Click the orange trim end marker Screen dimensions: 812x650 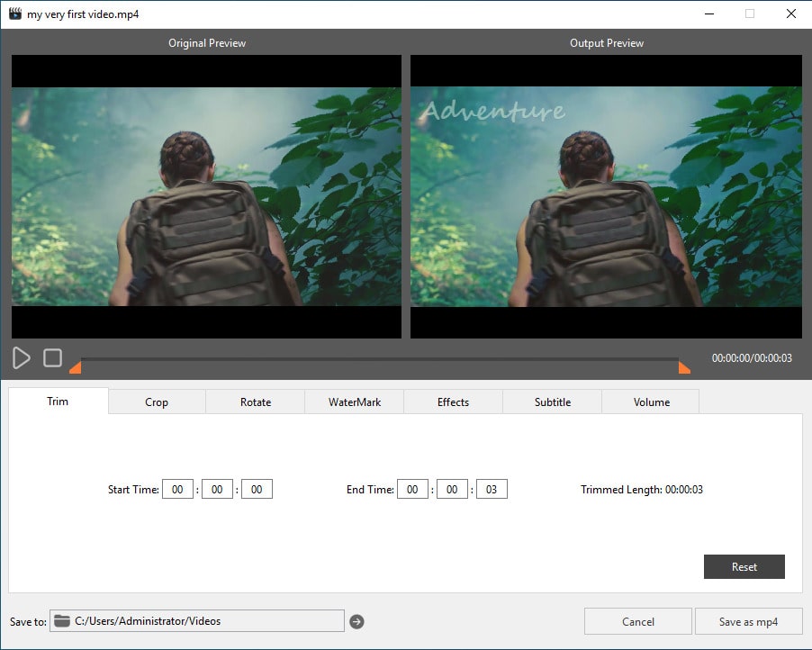coord(684,366)
